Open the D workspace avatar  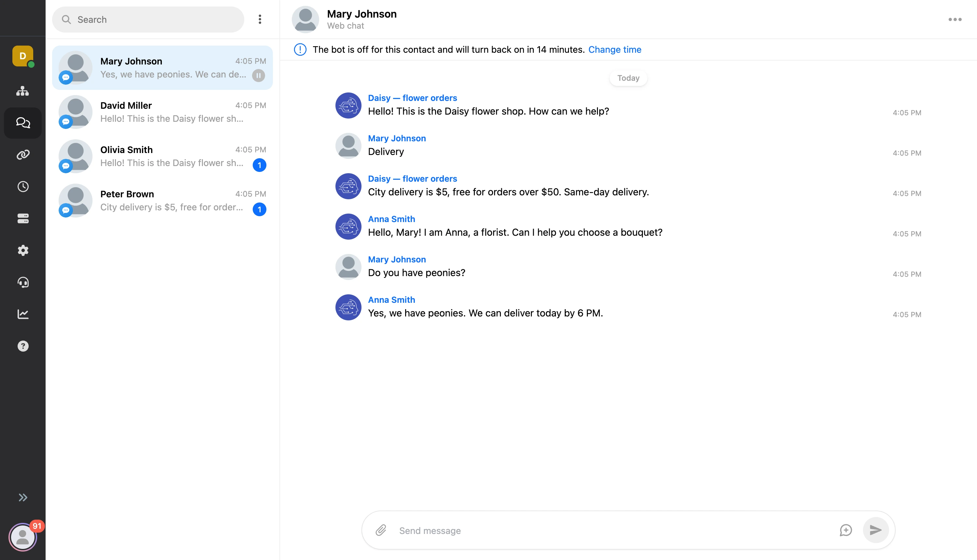[23, 56]
